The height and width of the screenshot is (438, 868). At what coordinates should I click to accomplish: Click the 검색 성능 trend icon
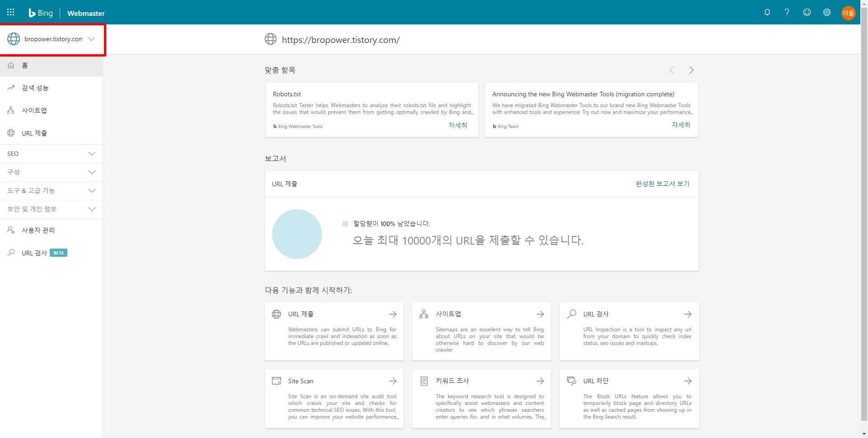11,88
